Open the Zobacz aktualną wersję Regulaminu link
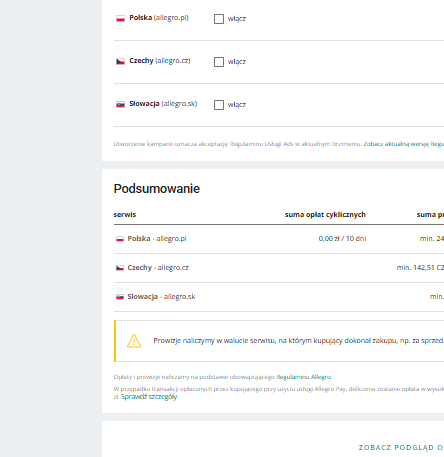This screenshot has width=444, height=457. tap(404, 144)
